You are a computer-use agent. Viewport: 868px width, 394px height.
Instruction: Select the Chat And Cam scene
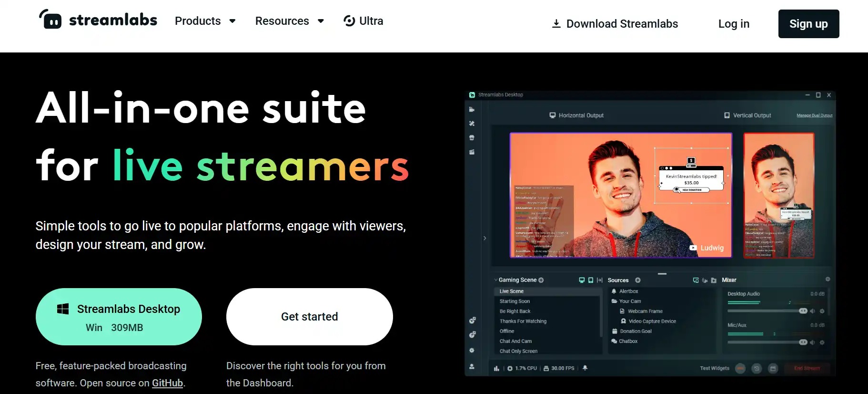[x=515, y=341]
